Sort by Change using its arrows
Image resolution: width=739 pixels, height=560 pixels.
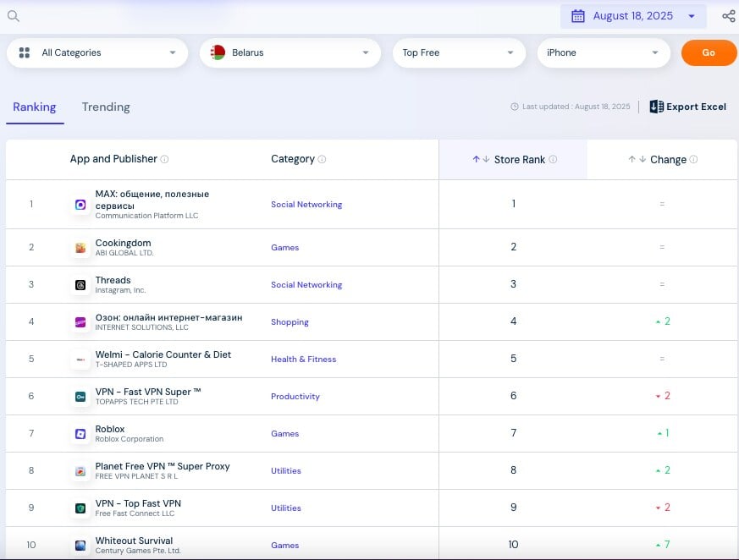[x=637, y=159]
